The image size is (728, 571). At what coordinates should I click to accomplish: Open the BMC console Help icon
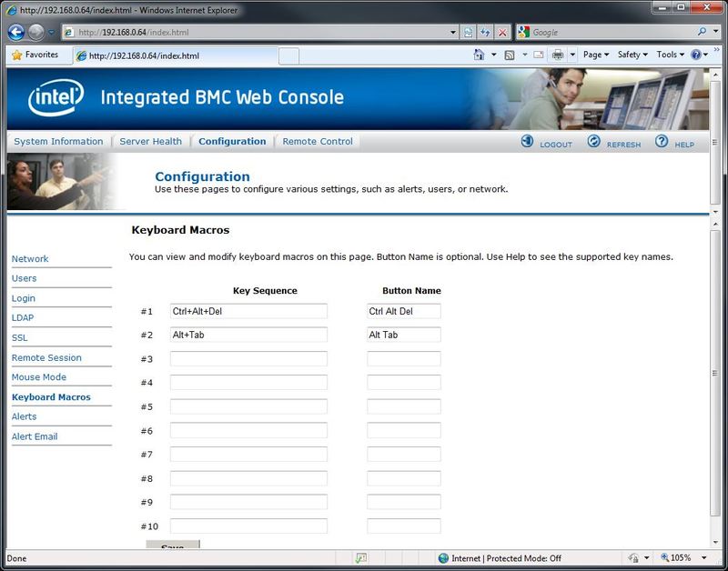tap(662, 142)
